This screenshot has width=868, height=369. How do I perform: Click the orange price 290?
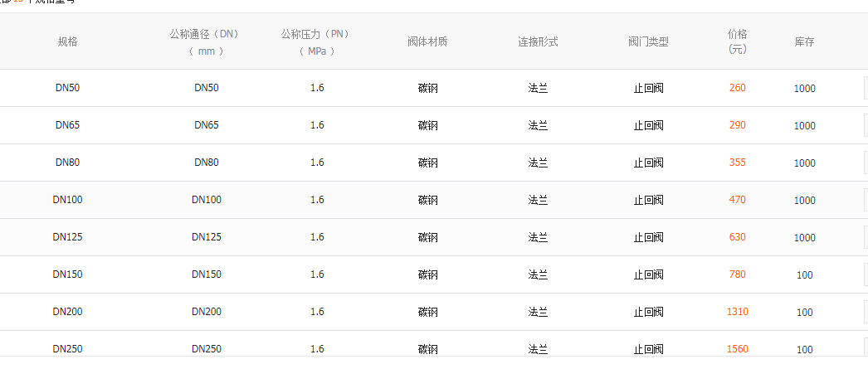coord(737,125)
